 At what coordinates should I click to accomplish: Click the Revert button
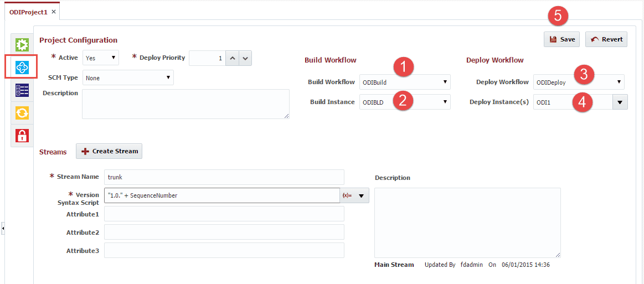point(606,39)
